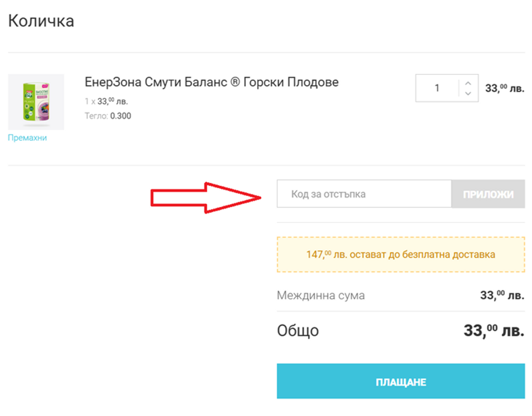Image resolution: width=532 pixels, height=416 pixels.
Task: Select the quantity input showing 1
Action: pos(437,87)
